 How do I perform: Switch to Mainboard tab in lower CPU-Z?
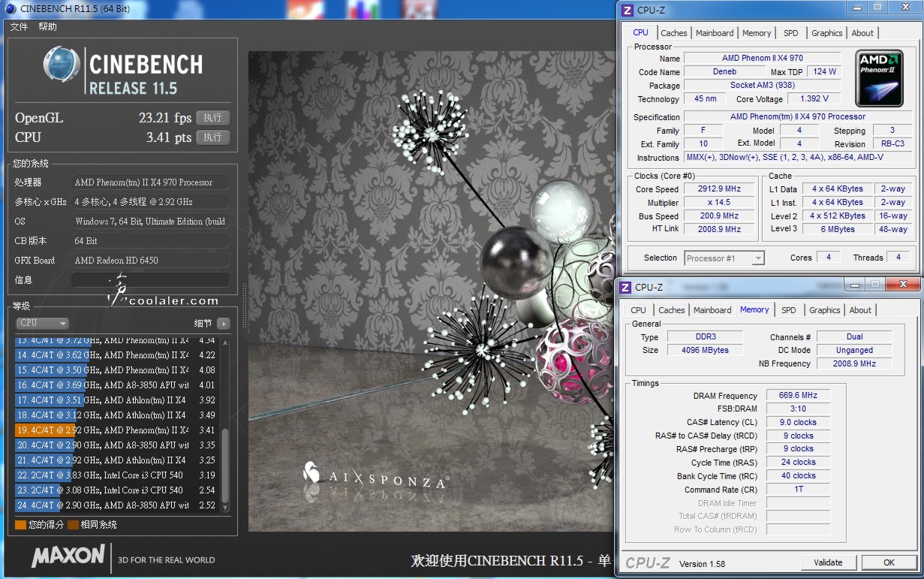712,310
